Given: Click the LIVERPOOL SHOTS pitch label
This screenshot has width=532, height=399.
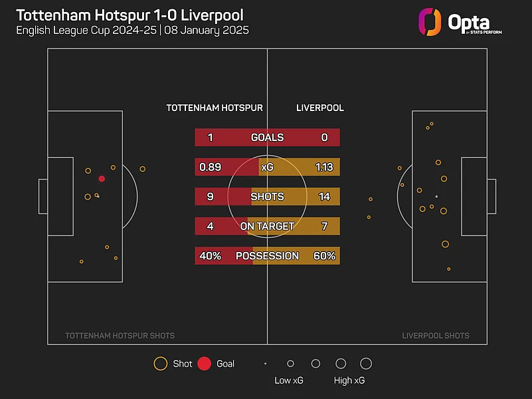Looking at the screenshot, I should (436, 336).
